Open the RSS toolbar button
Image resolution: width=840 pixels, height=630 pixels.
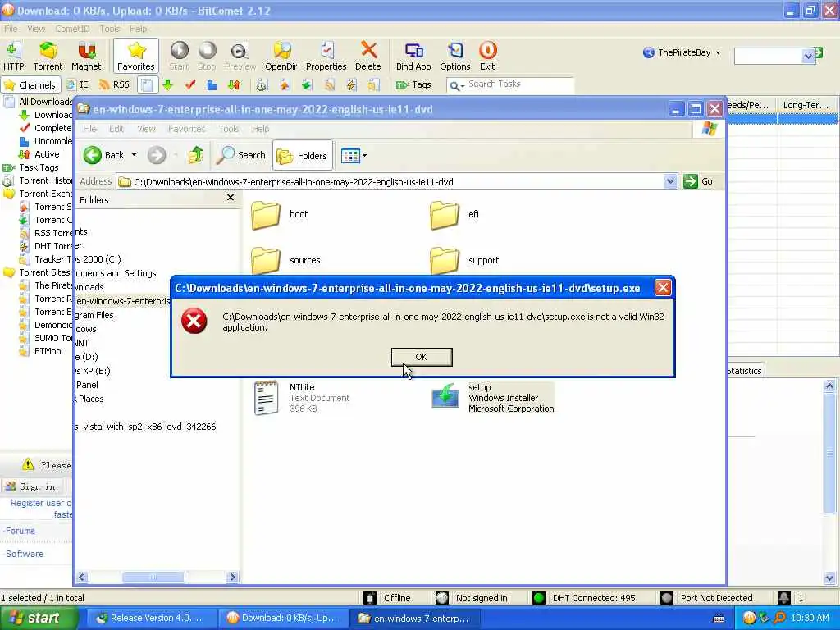(x=115, y=84)
